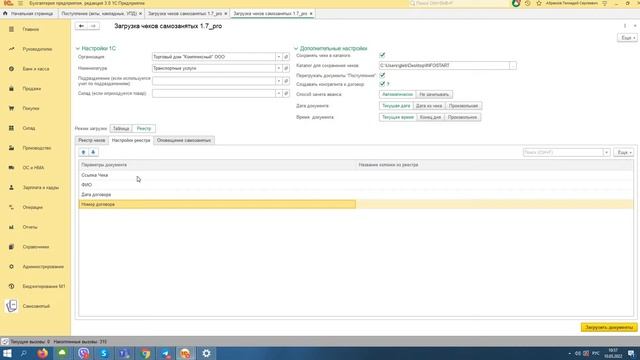Open the Операции sidebar section
This screenshot has width=640, height=360.
(x=33, y=207)
